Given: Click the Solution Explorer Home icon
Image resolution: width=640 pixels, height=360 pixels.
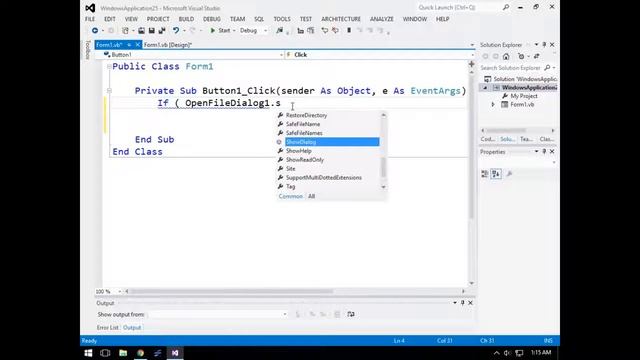Looking at the screenshot, I should point(506,56).
